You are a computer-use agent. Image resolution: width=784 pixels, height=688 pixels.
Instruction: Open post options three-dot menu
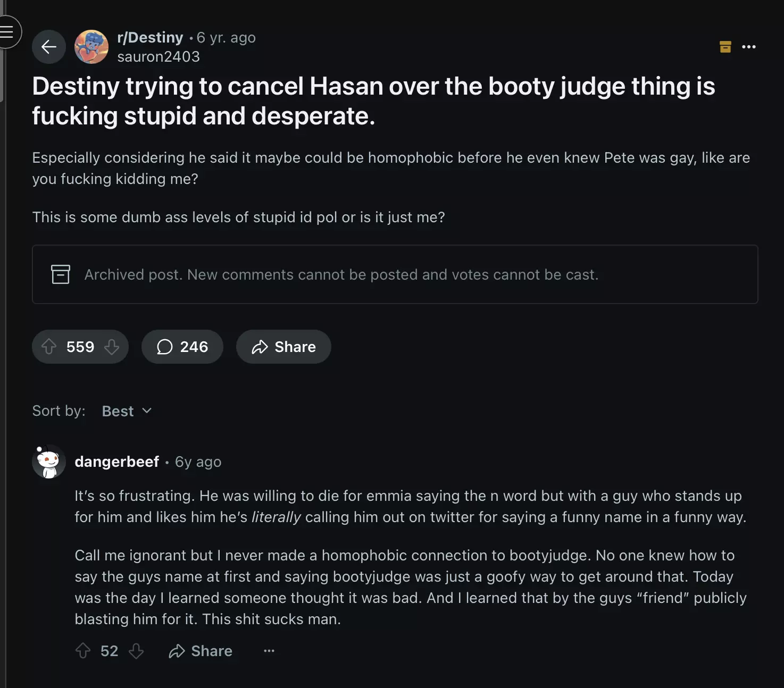coord(749,47)
